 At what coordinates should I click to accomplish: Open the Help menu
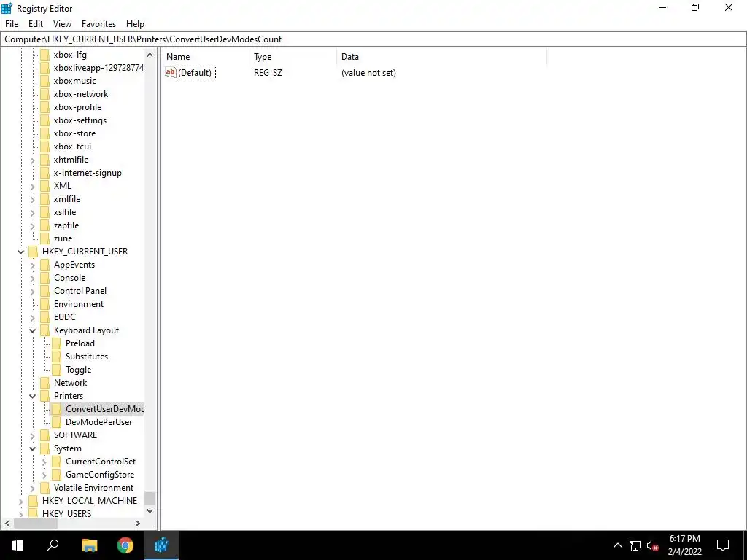click(x=135, y=24)
